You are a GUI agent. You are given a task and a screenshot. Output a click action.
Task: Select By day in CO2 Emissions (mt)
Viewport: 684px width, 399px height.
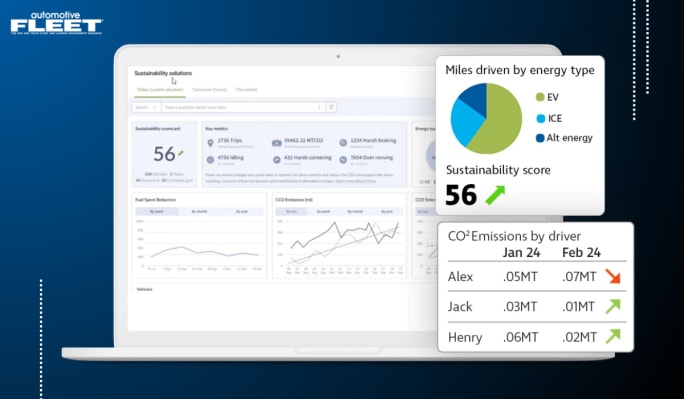click(x=291, y=211)
